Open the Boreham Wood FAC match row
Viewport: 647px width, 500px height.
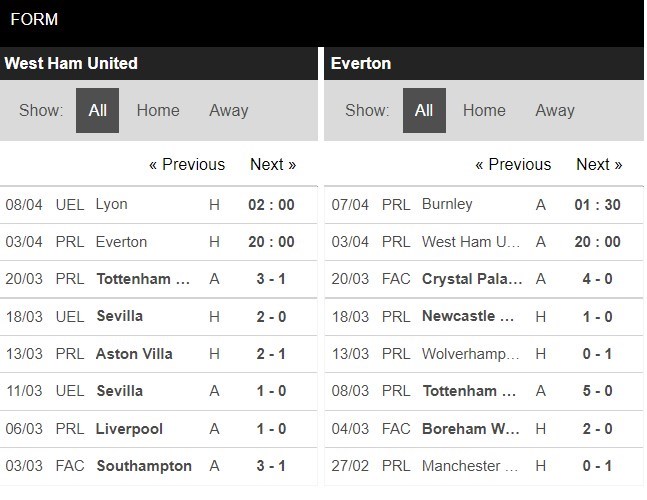pyautogui.click(x=484, y=429)
